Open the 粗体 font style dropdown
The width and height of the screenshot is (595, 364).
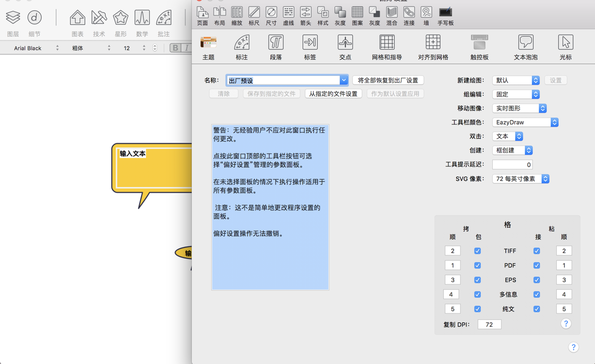[x=90, y=48]
